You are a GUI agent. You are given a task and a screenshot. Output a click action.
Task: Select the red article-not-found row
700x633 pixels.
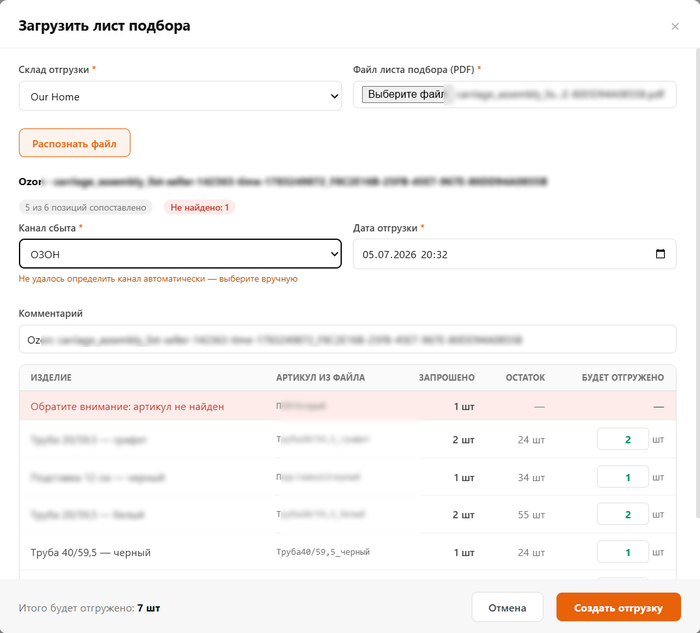click(347, 406)
